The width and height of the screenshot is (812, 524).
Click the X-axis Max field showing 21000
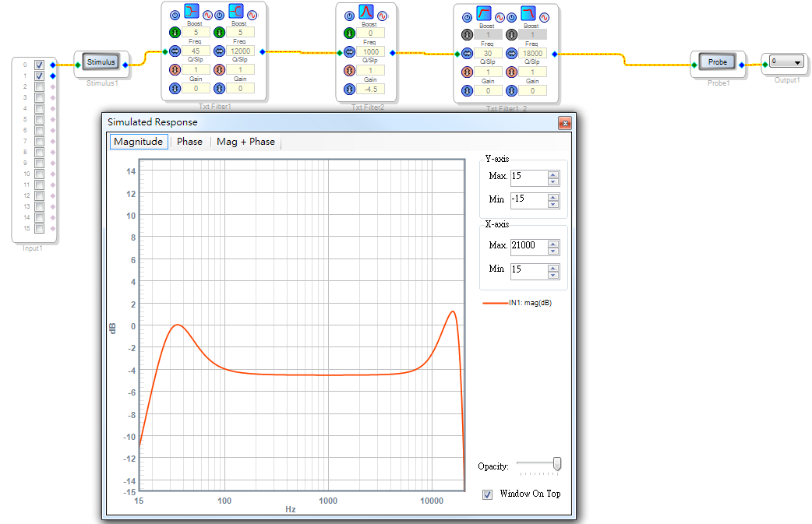click(529, 248)
